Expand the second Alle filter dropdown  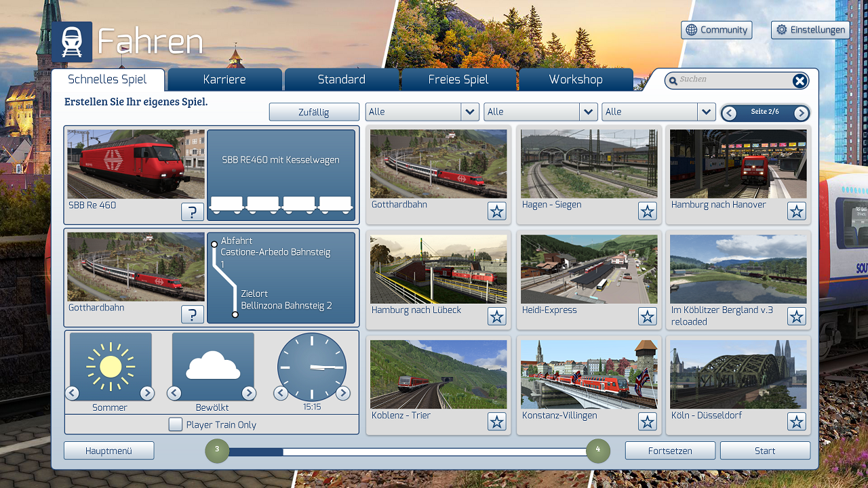pyautogui.click(x=589, y=112)
